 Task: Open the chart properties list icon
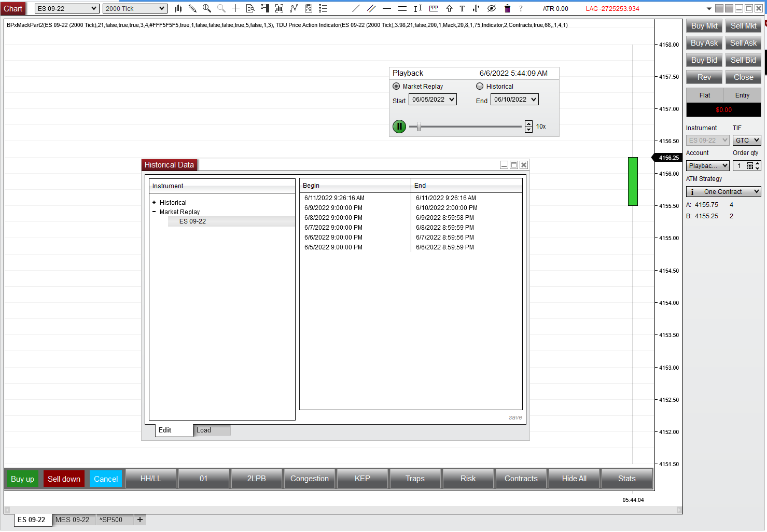323,8
